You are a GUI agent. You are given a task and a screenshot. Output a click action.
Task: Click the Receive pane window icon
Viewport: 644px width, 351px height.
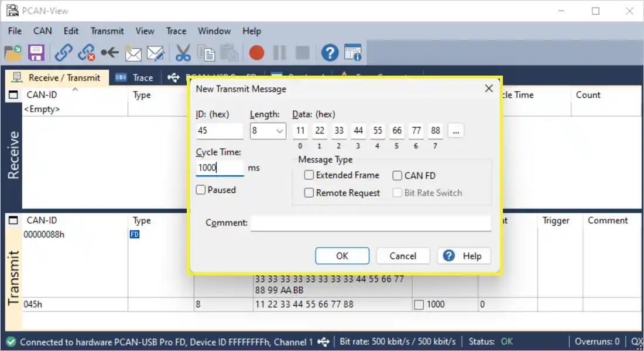(x=13, y=95)
